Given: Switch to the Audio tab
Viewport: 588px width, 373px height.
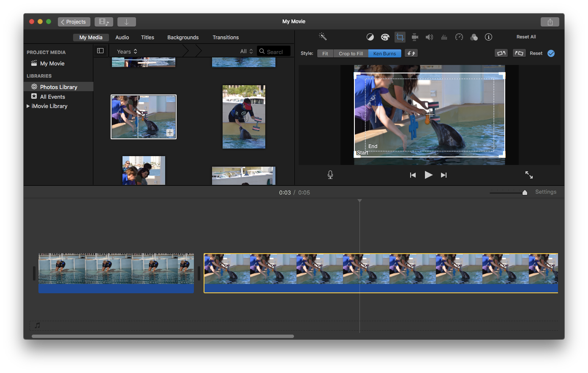Looking at the screenshot, I should (122, 38).
